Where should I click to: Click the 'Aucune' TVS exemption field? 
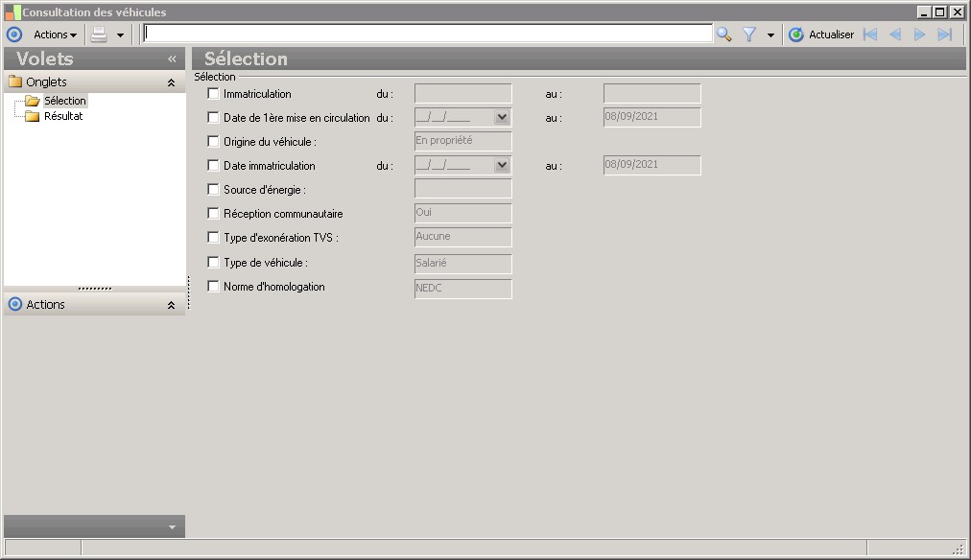[463, 237]
